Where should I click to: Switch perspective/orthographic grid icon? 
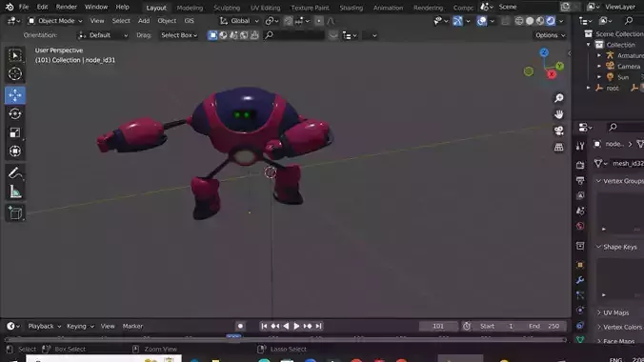click(x=558, y=147)
